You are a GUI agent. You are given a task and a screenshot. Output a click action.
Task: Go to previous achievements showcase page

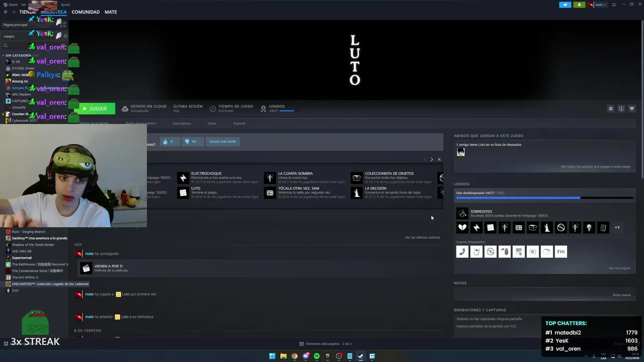tap(425, 159)
